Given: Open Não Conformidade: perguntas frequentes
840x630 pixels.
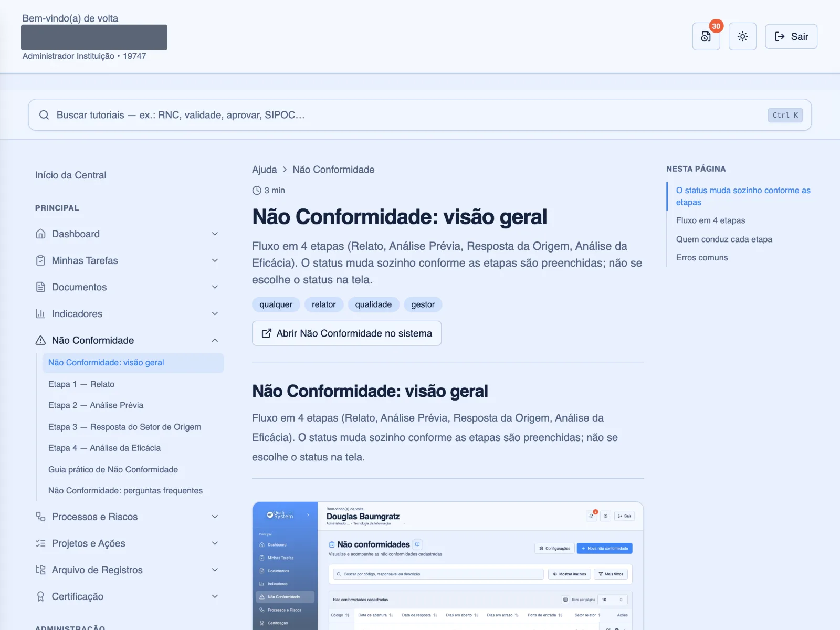Looking at the screenshot, I should [125, 490].
